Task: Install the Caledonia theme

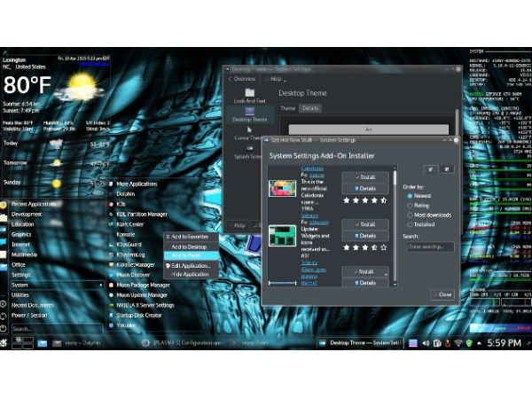Action: 365,177
